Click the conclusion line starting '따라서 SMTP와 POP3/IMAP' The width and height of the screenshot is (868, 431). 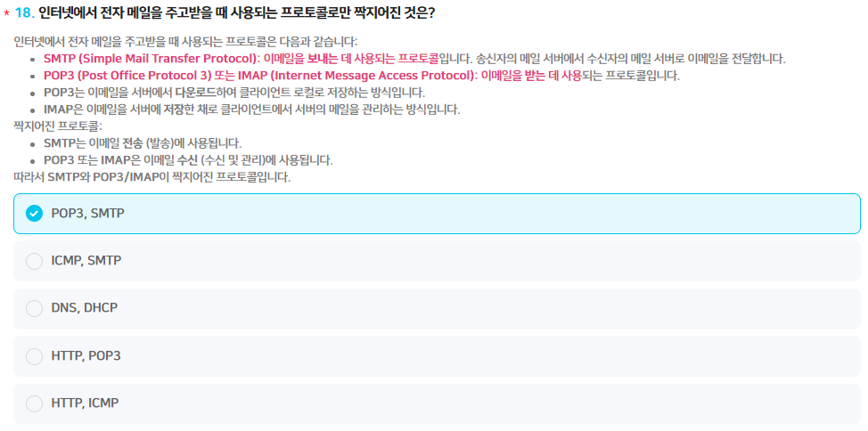coord(151,178)
